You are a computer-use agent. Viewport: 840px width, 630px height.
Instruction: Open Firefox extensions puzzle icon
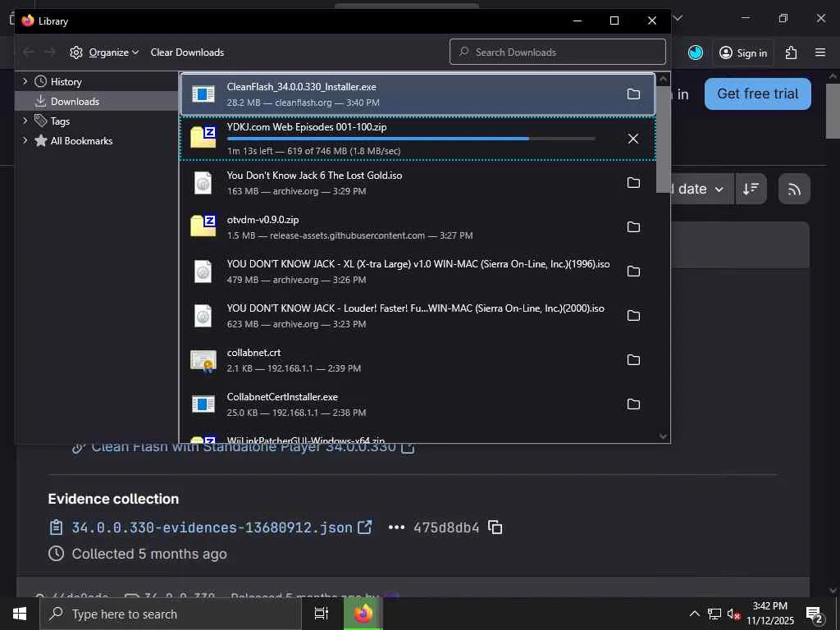(x=791, y=52)
